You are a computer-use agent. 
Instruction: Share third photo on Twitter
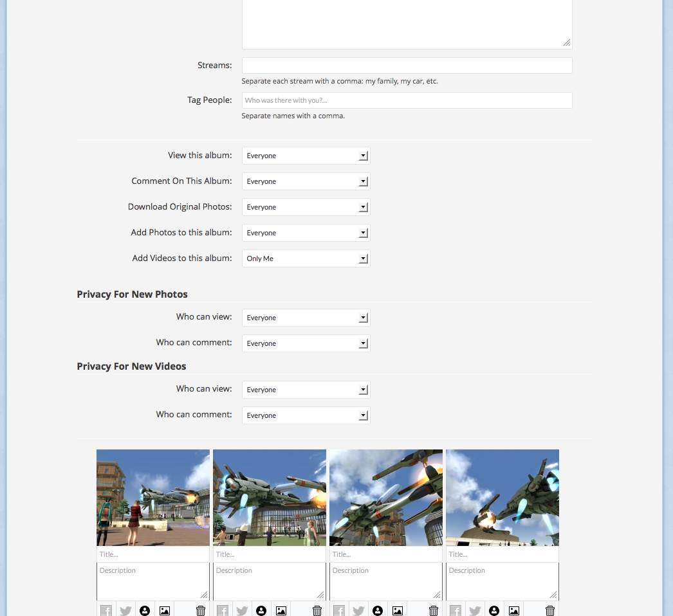358,610
